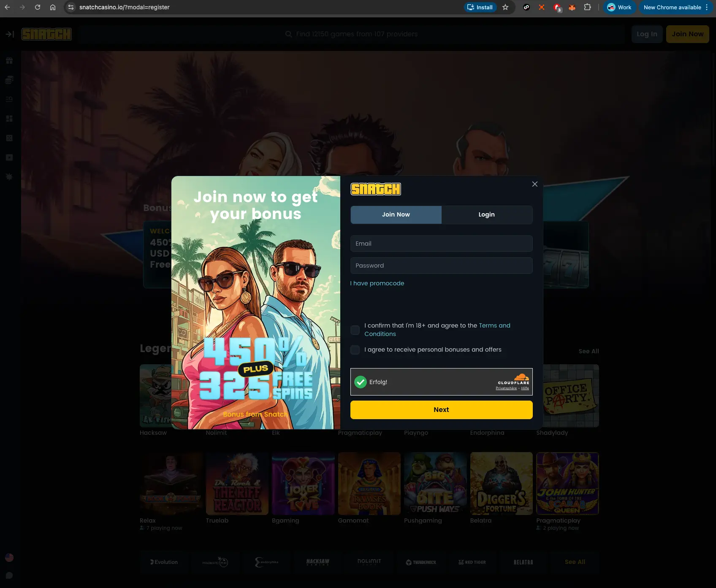Click the browser forward arrow
Screen dimensions: 716x588
coord(22,7)
